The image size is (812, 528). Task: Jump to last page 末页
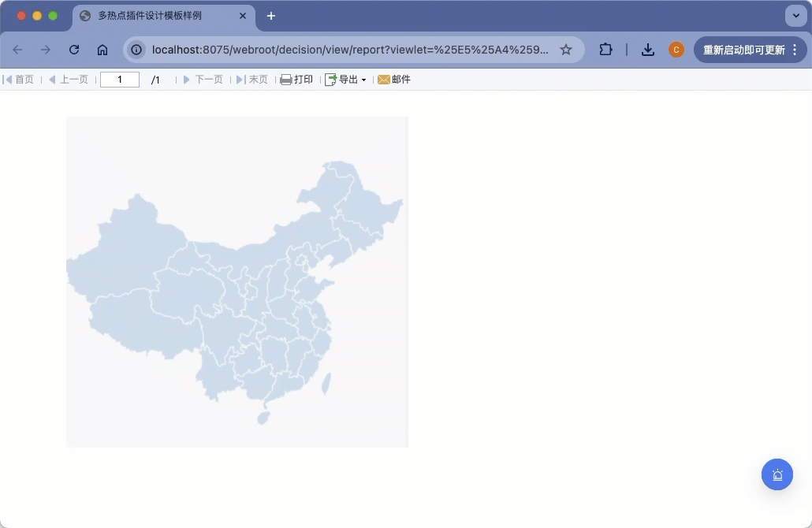(x=252, y=79)
